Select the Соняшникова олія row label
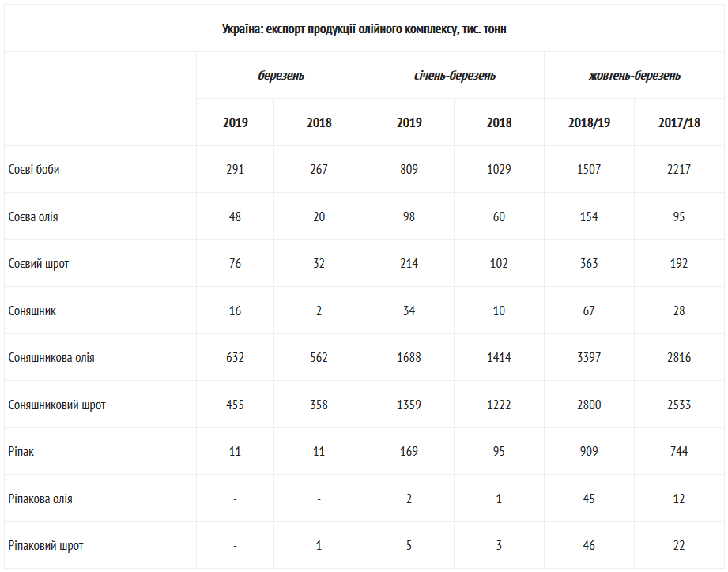This screenshot has height=572, width=728. point(51,358)
